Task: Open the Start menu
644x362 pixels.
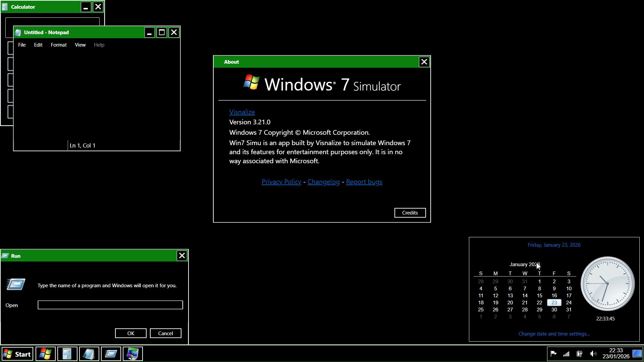Action: click(17, 354)
